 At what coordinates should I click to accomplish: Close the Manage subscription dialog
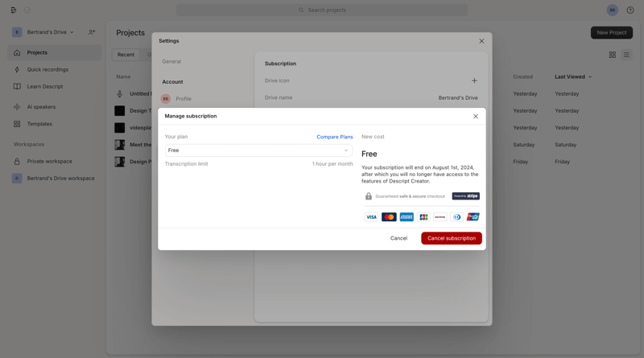(x=476, y=116)
